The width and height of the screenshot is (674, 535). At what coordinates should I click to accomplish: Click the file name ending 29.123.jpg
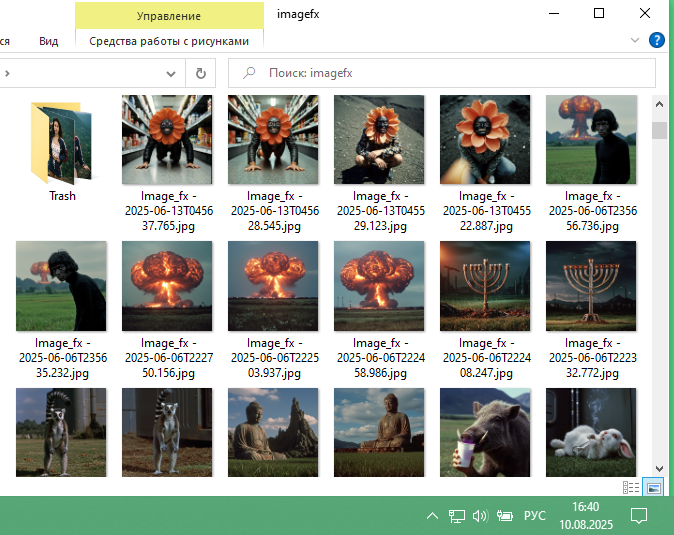tap(380, 211)
